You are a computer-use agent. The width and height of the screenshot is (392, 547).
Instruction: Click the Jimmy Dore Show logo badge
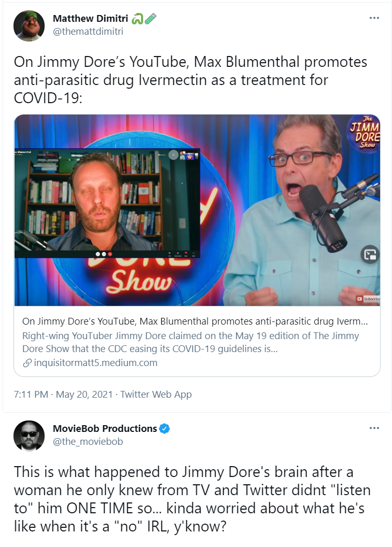365,132
